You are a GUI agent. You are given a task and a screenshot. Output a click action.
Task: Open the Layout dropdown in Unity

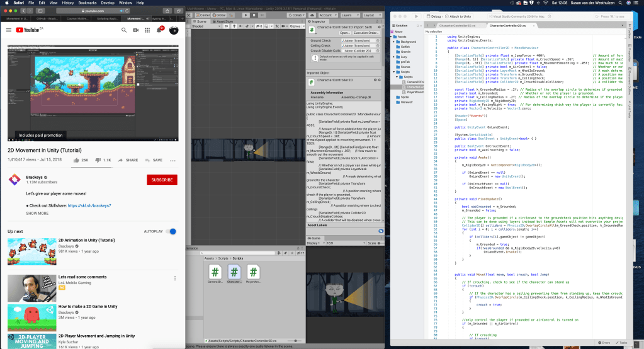[372, 14]
